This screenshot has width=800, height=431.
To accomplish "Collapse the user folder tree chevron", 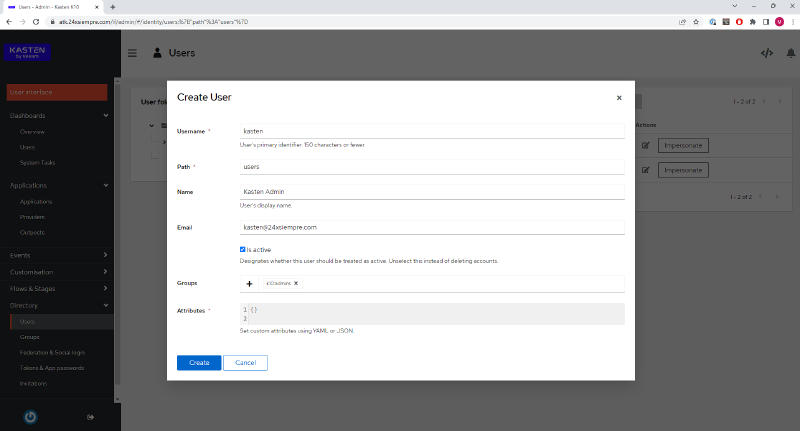I will pos(152,125).
